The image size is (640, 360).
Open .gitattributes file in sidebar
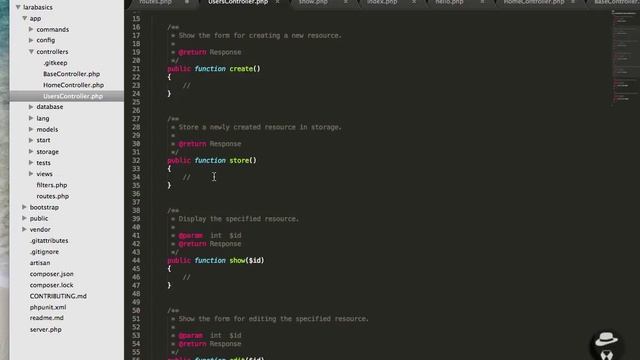point(49,240)
